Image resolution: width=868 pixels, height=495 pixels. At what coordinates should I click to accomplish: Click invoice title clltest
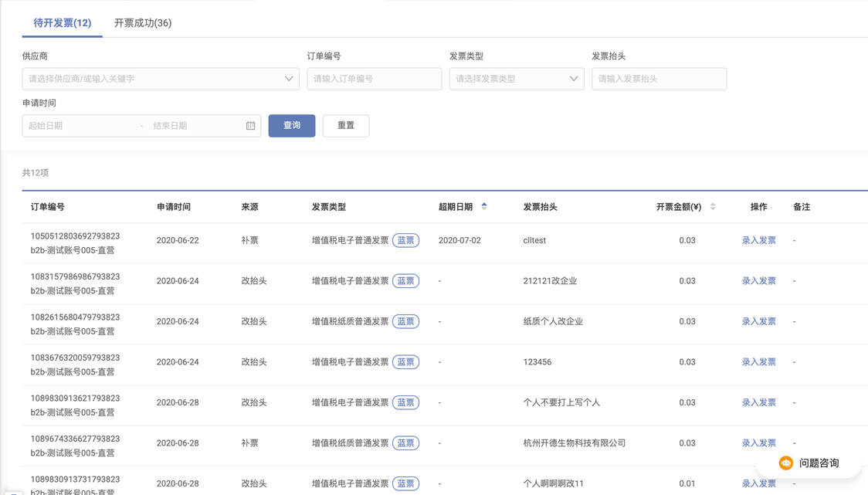point(534,240)
